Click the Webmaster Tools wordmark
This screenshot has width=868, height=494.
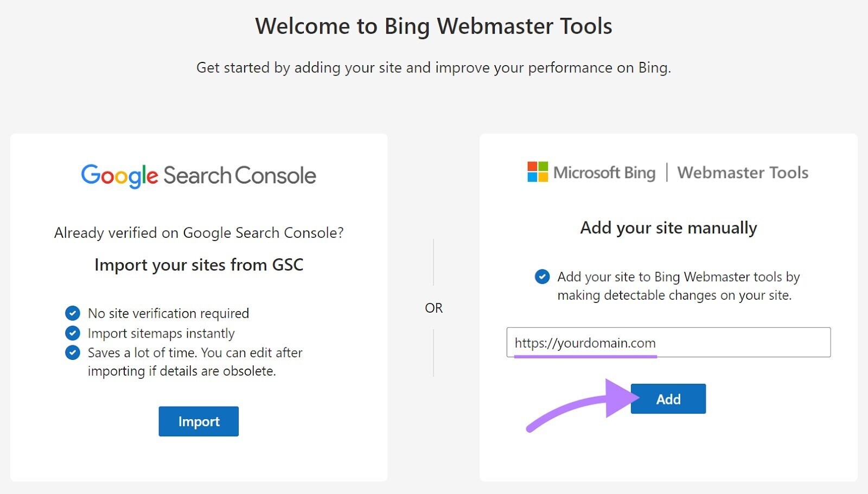pos(743,173)
